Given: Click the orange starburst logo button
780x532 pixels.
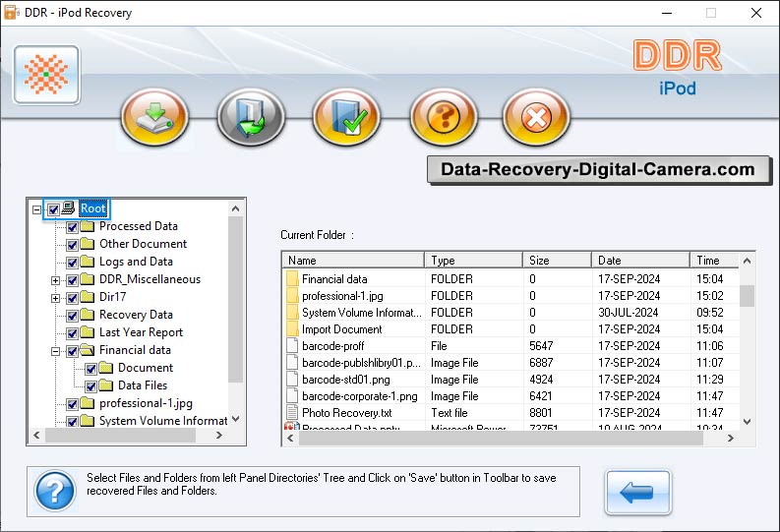Looking at the screenshot, I should point(46,75).
